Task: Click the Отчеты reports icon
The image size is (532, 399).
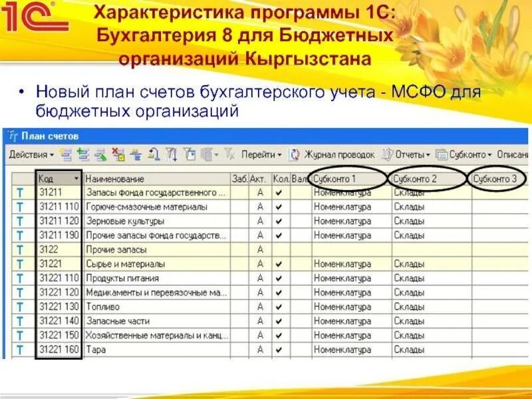Action: click(x=387, y=155)
